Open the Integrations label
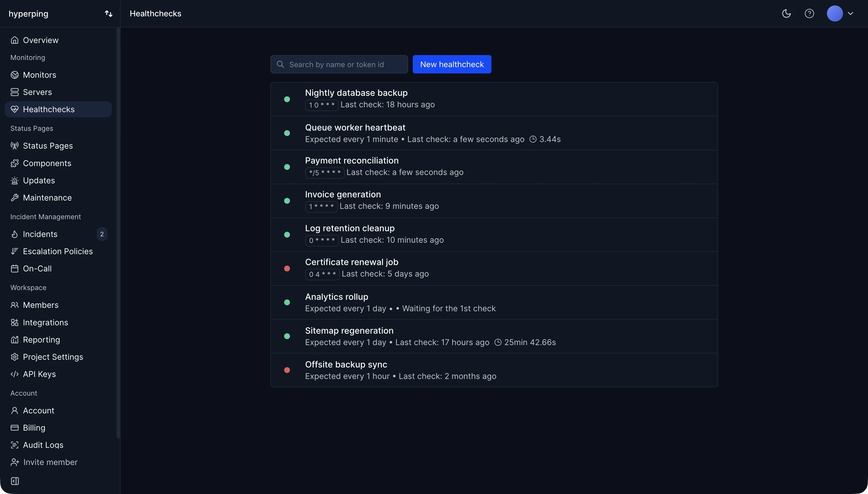This screenshot has height=494, width=868. [x=45, y=322]
